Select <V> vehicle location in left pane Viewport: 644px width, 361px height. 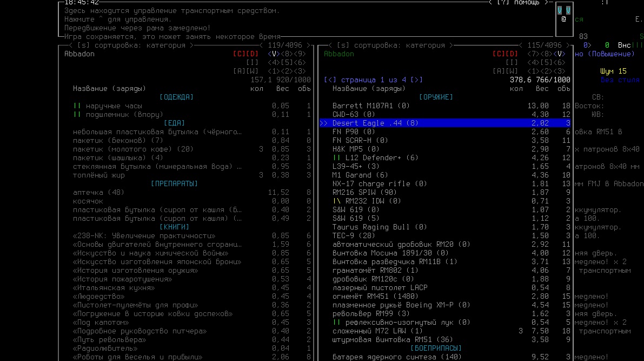[274, 54]
